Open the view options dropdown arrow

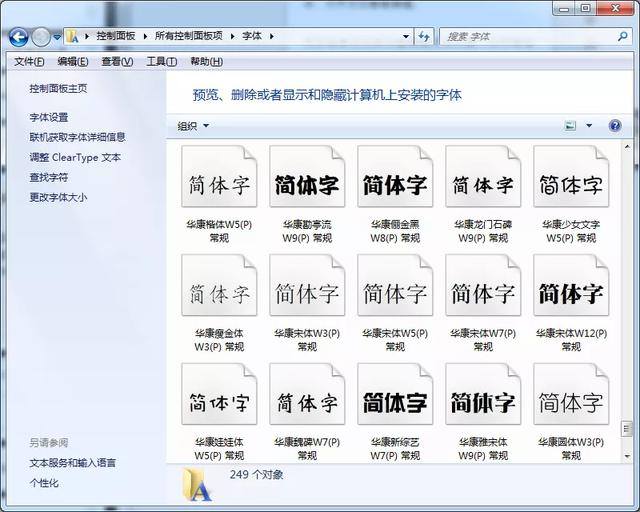589,126
